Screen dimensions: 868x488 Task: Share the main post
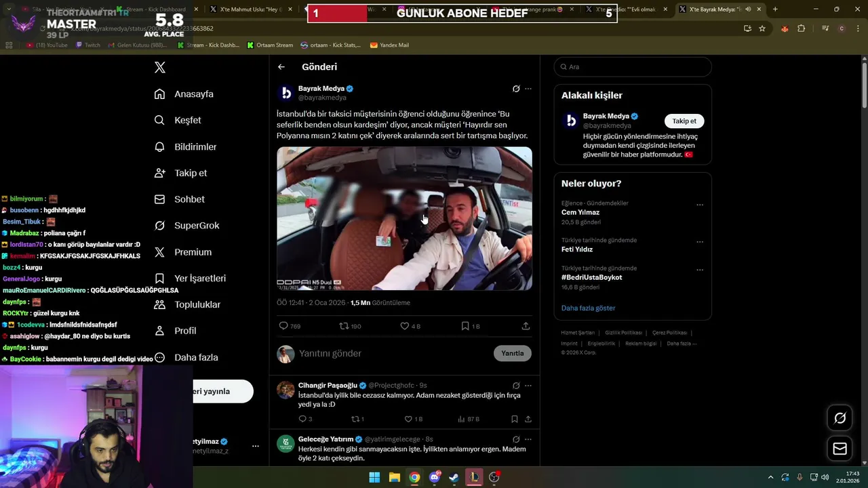coord(526,326)
